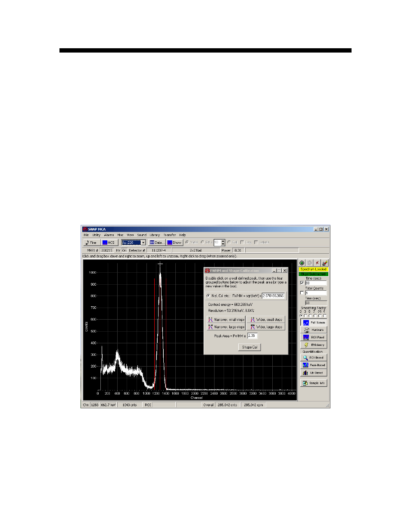
Task: Click the Time (sec) value field
Action: pos(316,283)
